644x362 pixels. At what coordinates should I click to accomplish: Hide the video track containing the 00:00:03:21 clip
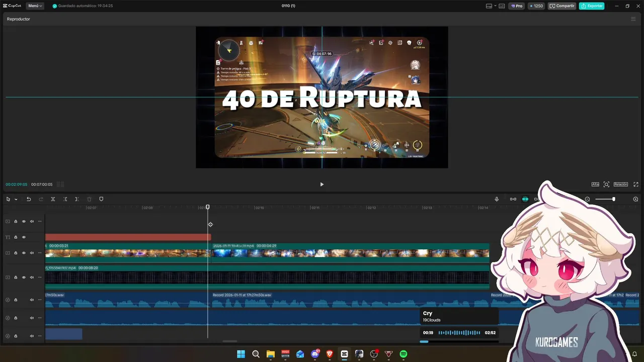pos(24,253)
